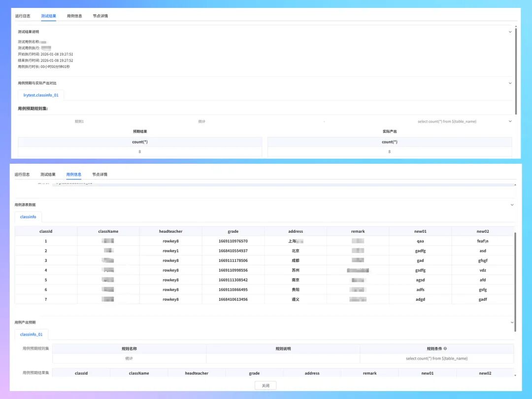Click address cell 北京
The height and width of the screenshot is (399, 532).
(296, 251)
